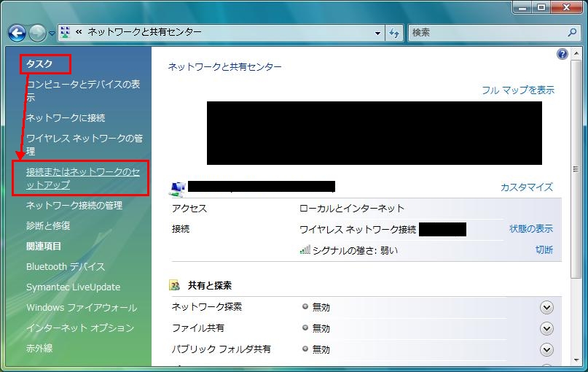Expand the パブリック フォルダ共有 setting chevron
The height and width of the screenshot is (372, 588).
click(547, 349)
